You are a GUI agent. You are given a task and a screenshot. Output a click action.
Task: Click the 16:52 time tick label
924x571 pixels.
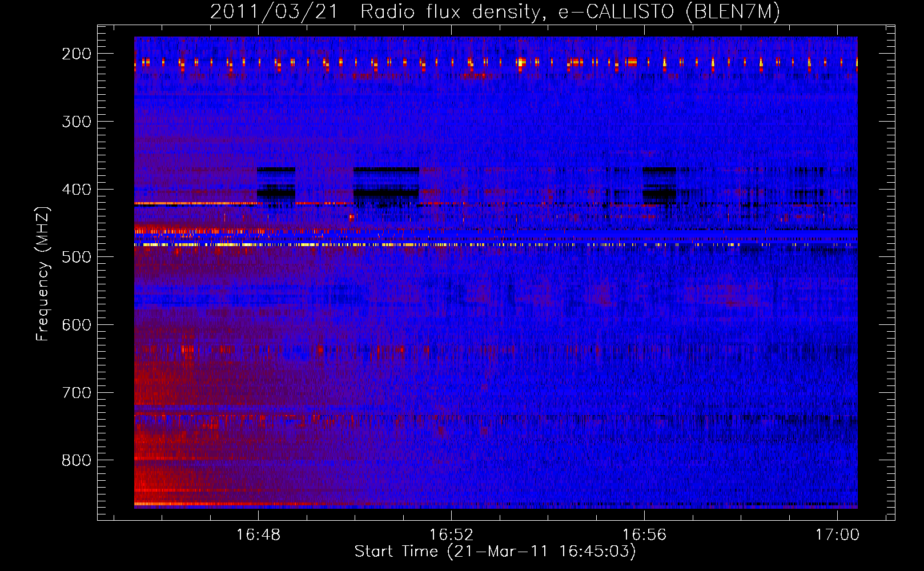(x=451, y=534)
